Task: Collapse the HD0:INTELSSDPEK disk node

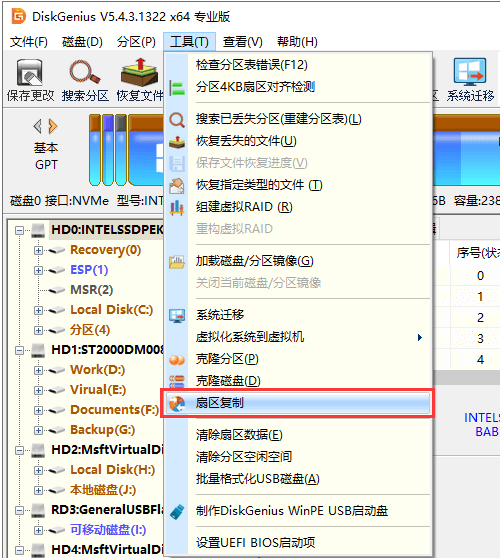Action: point(19,230)
